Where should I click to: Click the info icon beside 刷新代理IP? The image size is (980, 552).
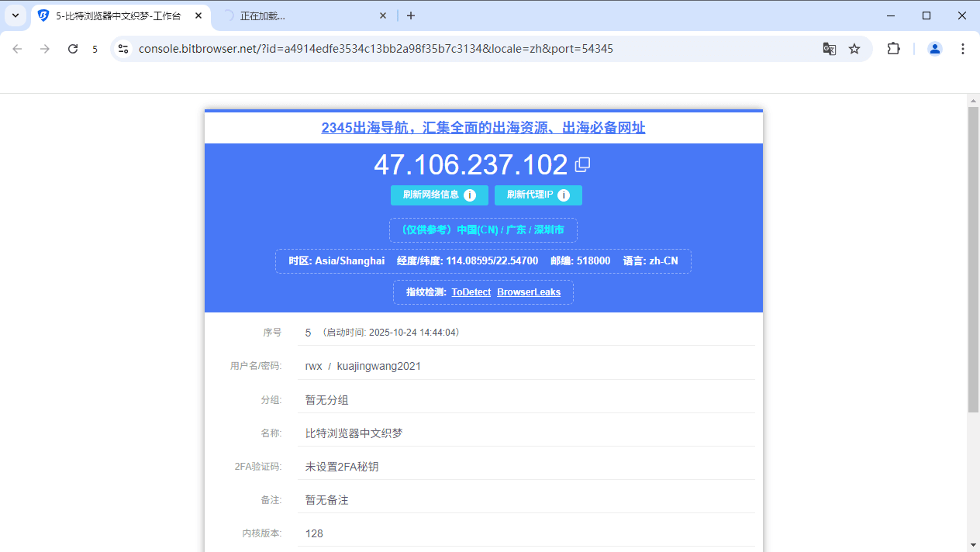point(564,195)
